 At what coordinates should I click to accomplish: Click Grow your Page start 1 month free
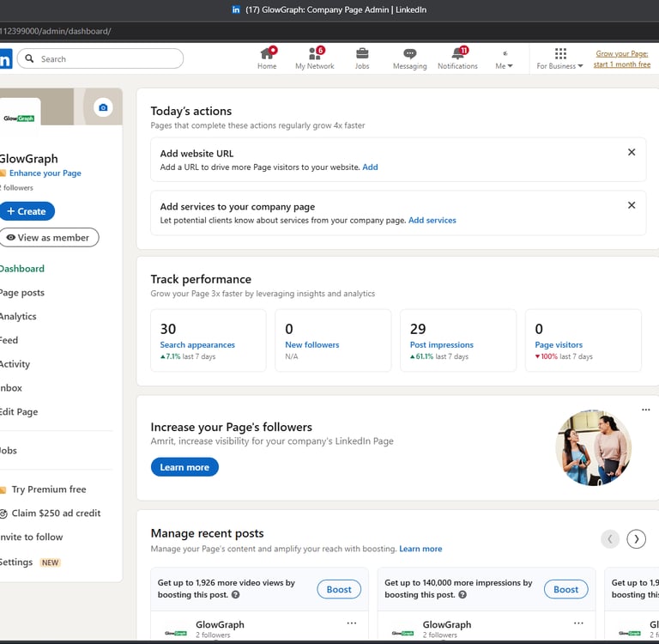[621, 59]
